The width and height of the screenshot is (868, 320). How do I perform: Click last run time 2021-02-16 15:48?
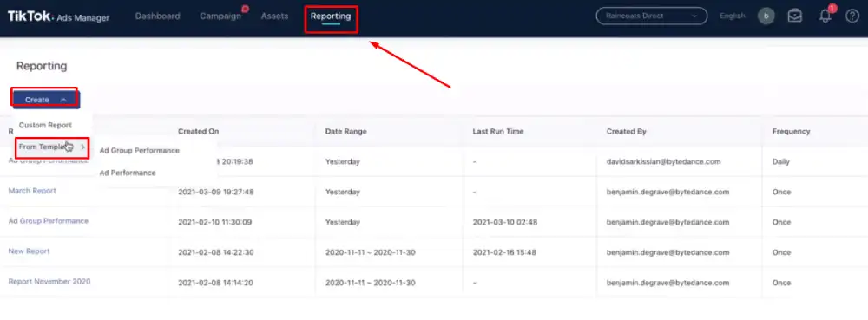pyautogui.click(x=504, y=252)
